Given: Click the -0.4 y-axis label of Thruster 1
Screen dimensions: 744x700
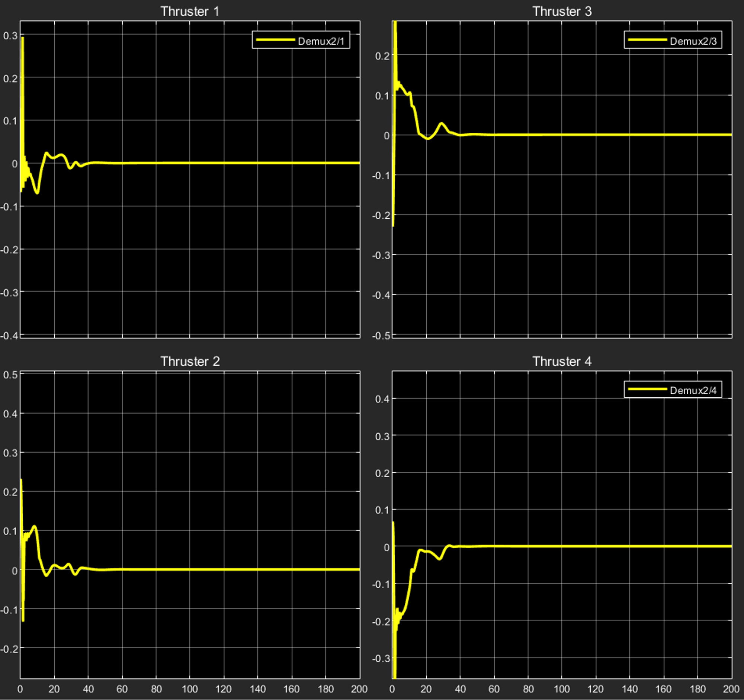Looking at the screenshot, I should click(9, 335).
